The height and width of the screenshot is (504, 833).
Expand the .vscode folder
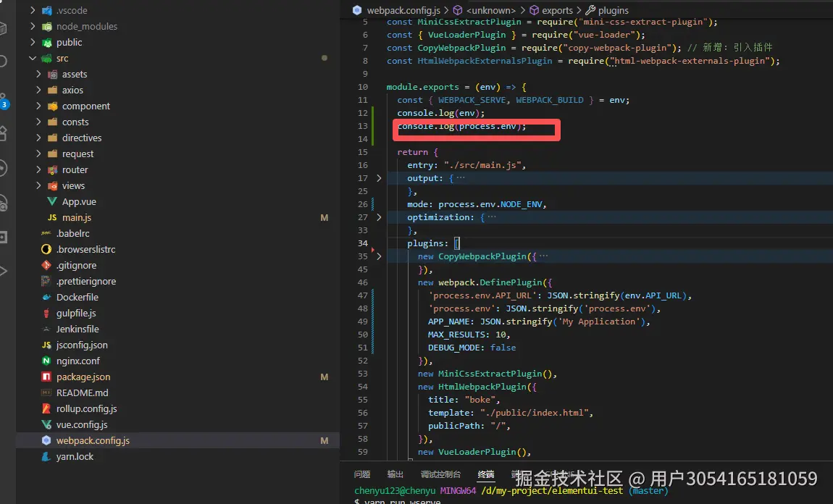tap(33, 10)
